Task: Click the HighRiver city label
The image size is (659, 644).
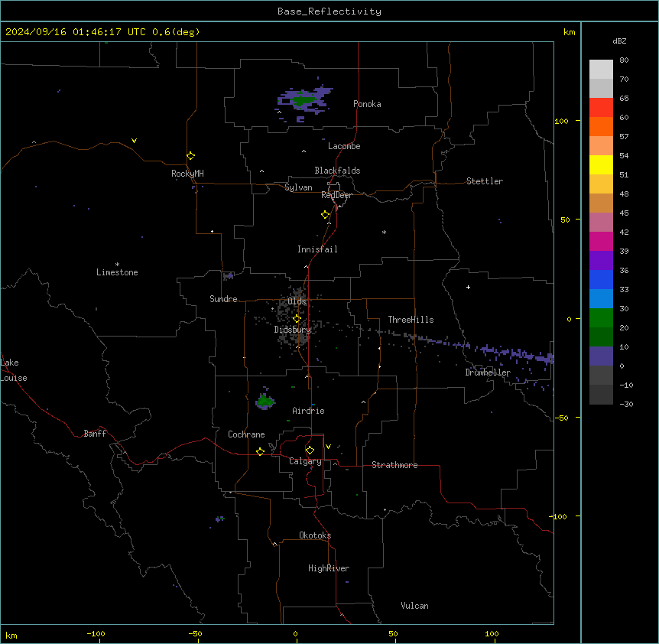Action: click(329, 568)
